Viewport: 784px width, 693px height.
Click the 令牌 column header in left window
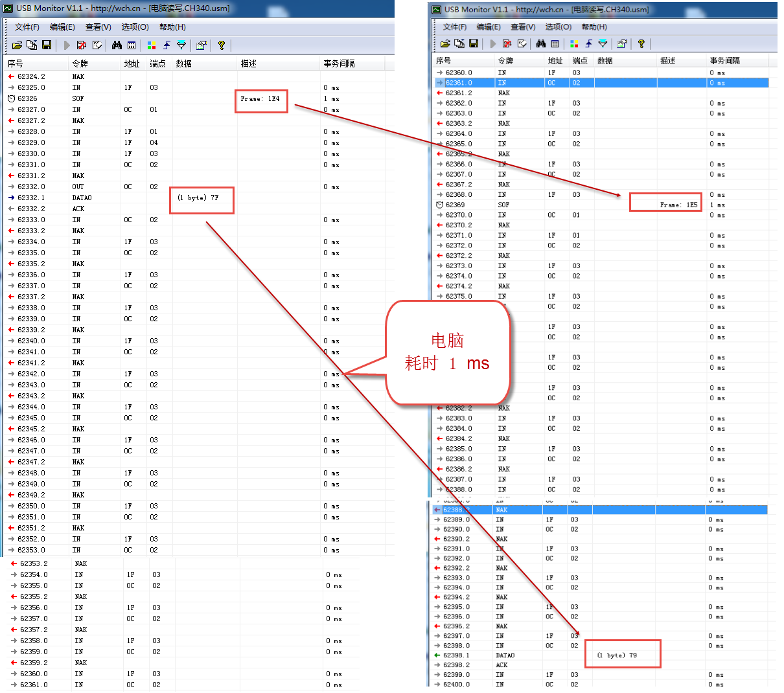(x=80, y=63)
